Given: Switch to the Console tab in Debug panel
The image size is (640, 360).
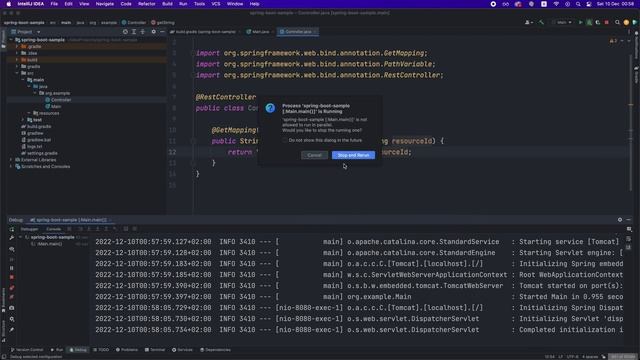Looking at the screenshot, I should (x=53, y=229).
